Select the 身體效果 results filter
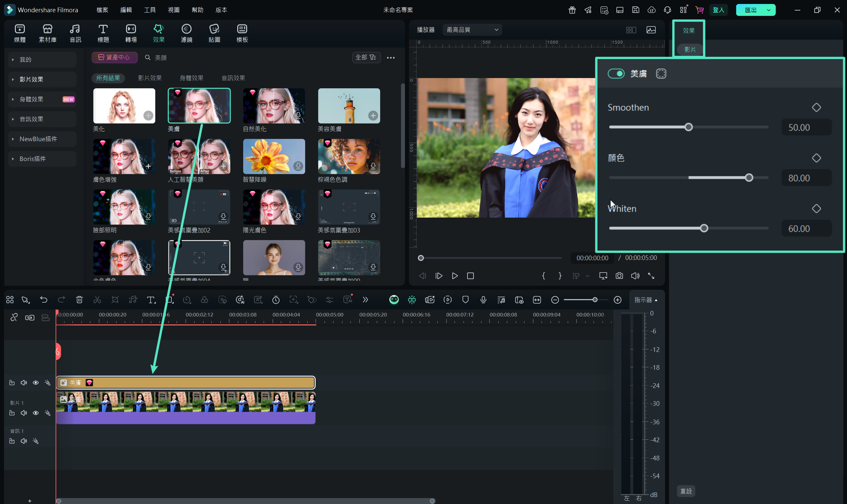Viewport: 847px width, 504px height. [x=191, y=78]
